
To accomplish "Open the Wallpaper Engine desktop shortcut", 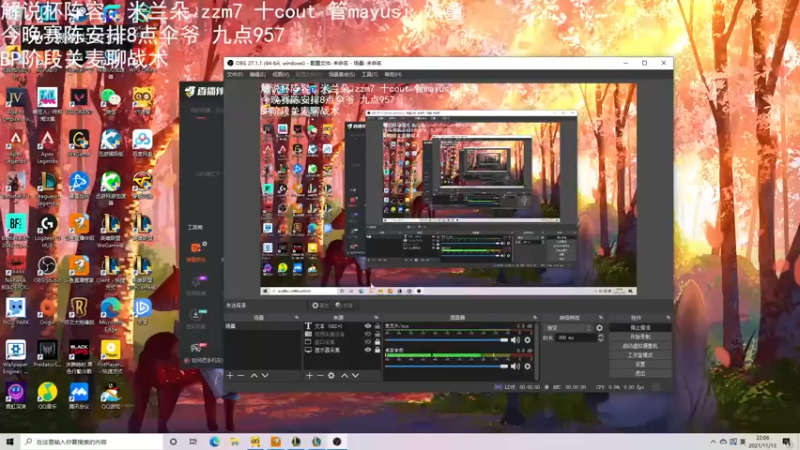I will point(15,357).
